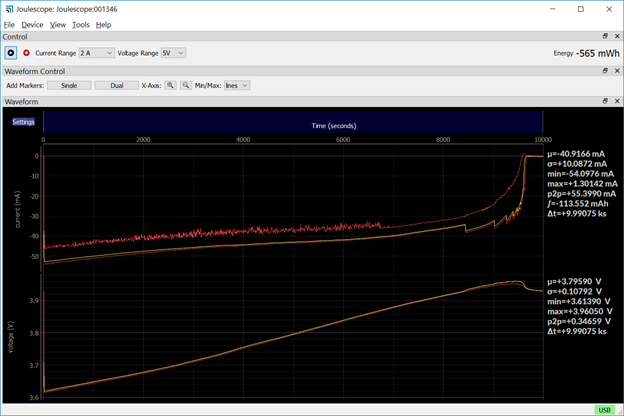Open the Help menu
This screenshot has width=624, height=416.
(x=103, y=25)
